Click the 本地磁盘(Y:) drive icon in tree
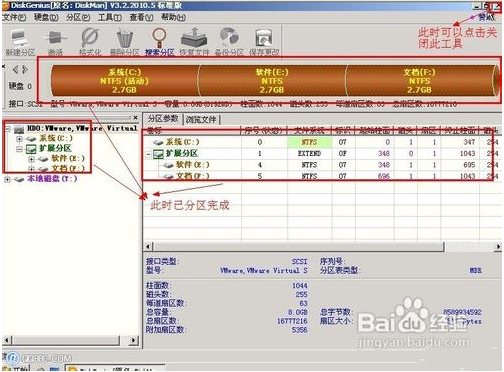Viewport: 504px width, 372px height. pyautogui.click(x=19, y=179)
